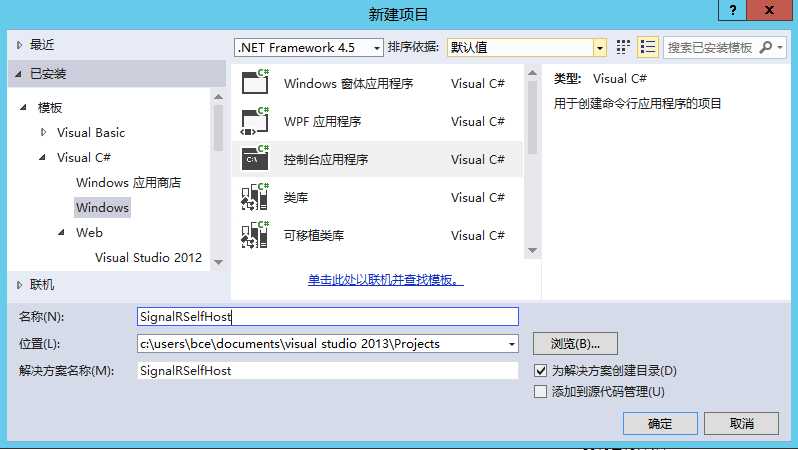Click the search magnifier icon

click(x=765, y=47)
